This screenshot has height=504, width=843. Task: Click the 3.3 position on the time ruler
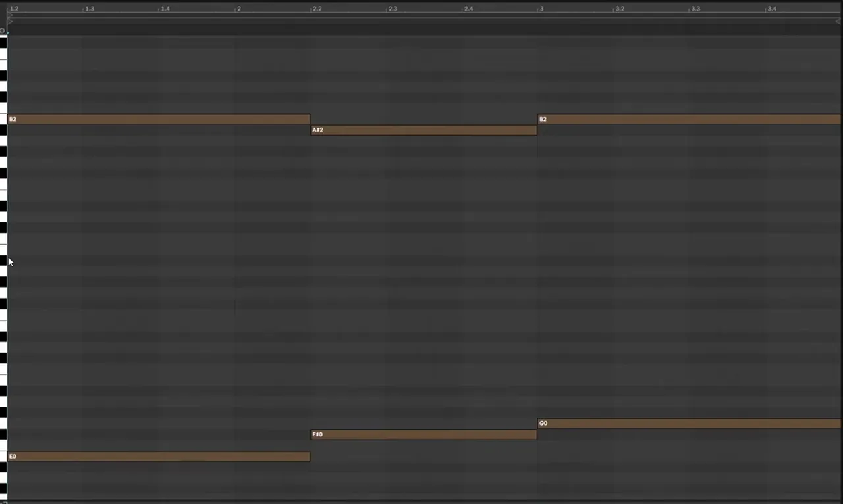696,9
